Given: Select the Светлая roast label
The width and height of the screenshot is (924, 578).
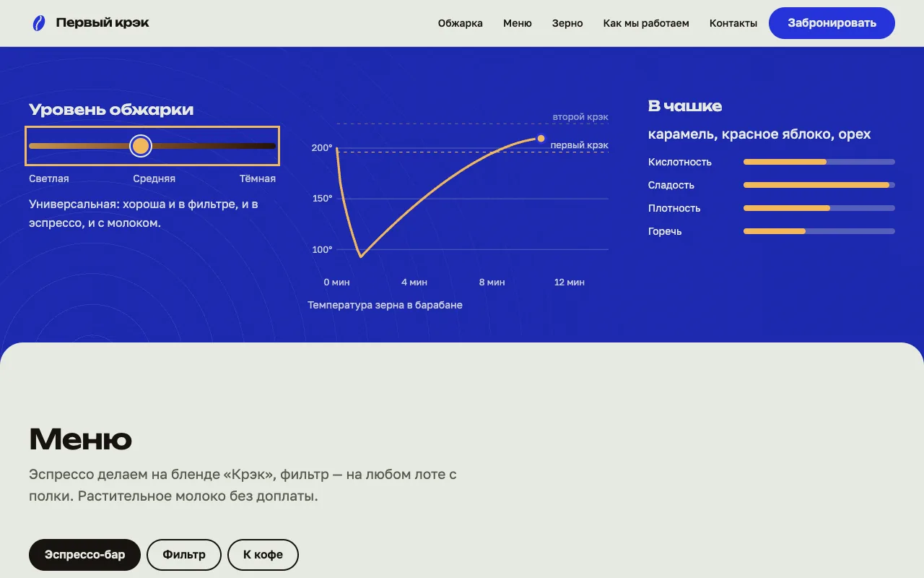Looking at the screenshot, I should (49, 178).
